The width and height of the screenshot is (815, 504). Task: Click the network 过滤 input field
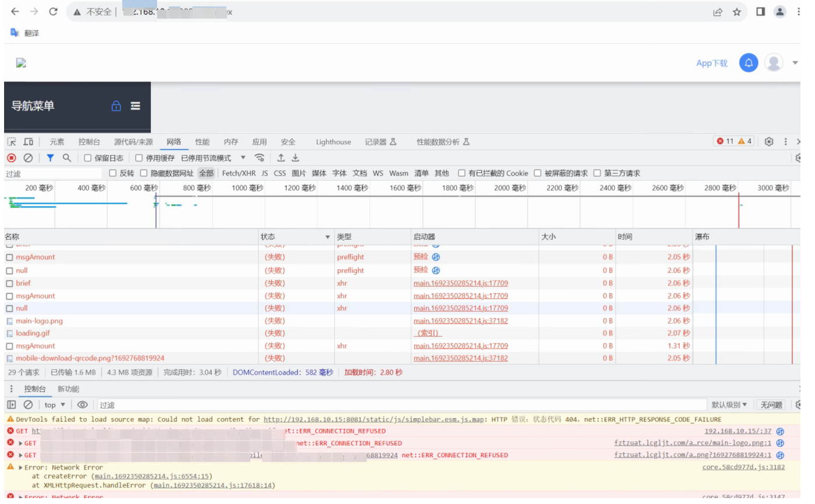click(x=54, y=173)
